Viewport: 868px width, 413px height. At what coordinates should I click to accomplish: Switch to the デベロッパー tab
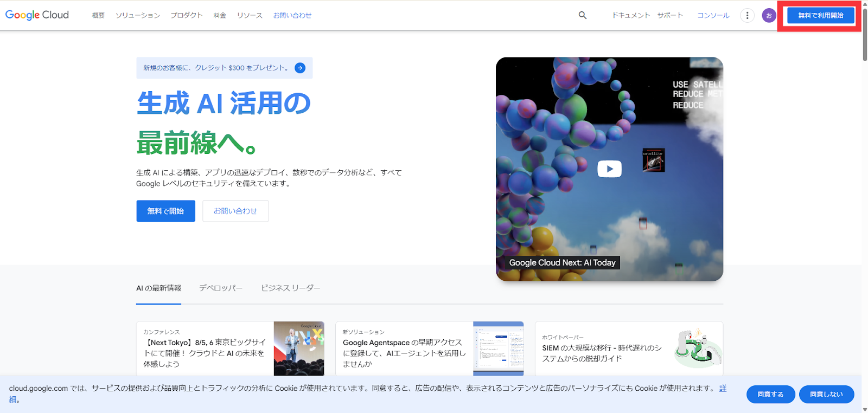pyautogui.click(x=221, y=288)
